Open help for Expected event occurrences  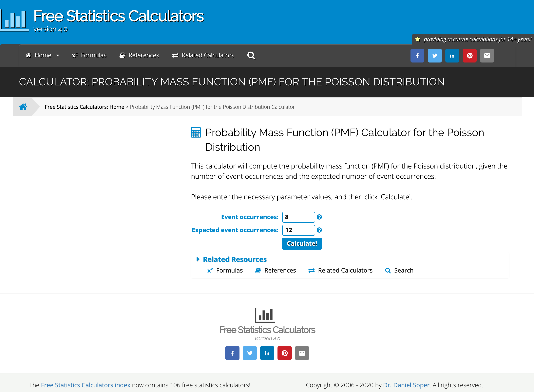[319, 230]
